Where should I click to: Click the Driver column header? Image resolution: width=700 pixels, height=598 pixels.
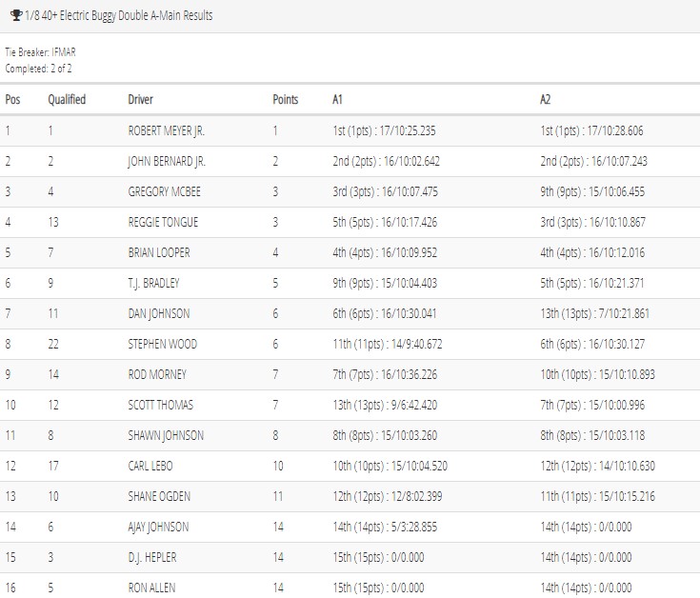140,99
